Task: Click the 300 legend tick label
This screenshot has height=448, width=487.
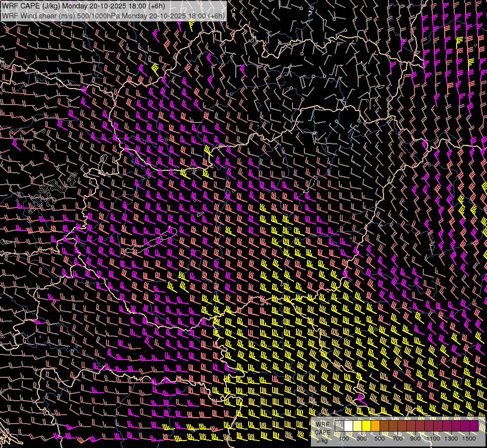Action: click(x=362, y=439)
